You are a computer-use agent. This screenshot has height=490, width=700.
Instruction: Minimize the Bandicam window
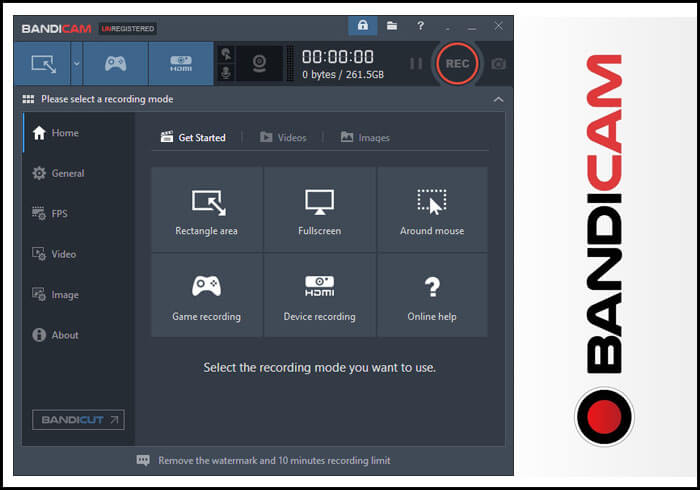(472, 28)
